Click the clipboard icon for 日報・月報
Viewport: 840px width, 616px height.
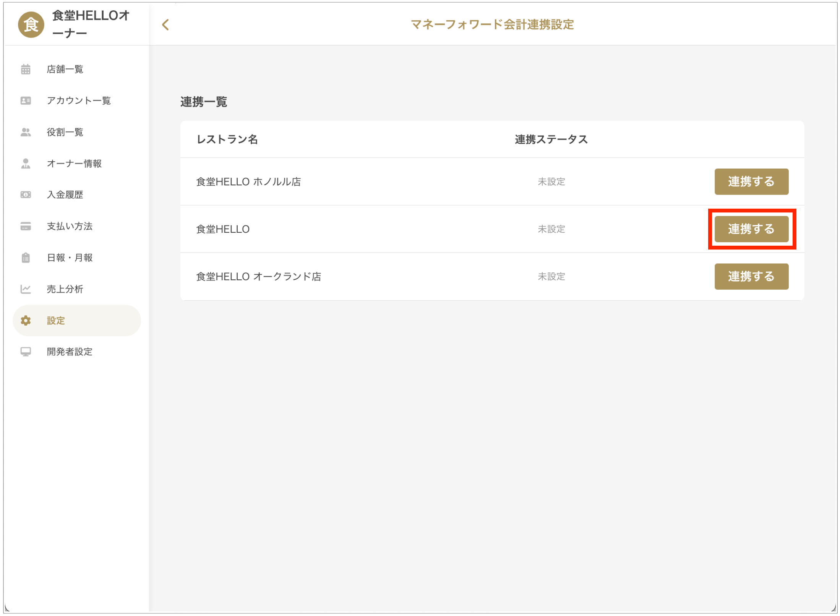click(26, 258)
